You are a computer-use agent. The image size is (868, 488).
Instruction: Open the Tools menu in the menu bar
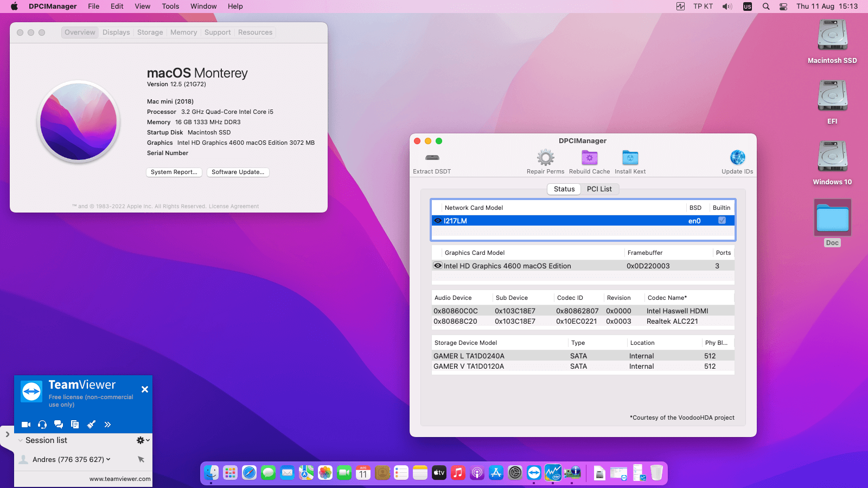(170, 7)
